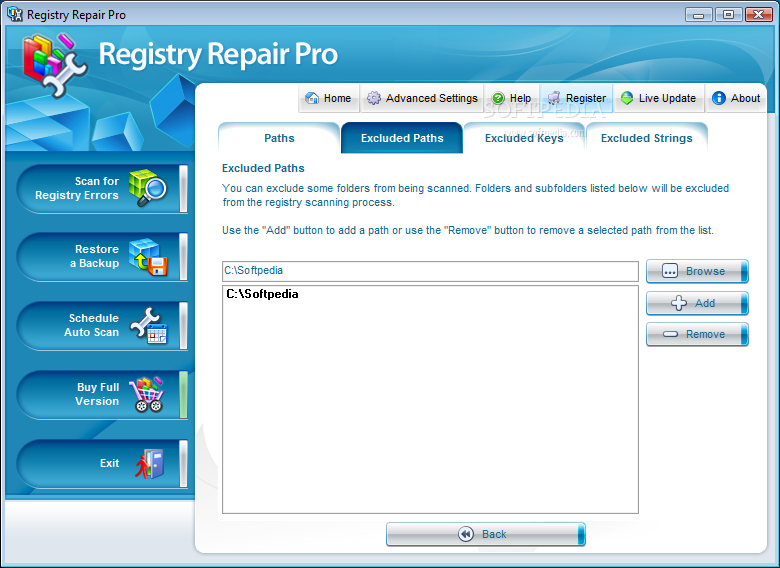This screenshot has height=568, width=780.
Task: Maximize the Registry Repair Pro window
Action: tap(728, 14)
